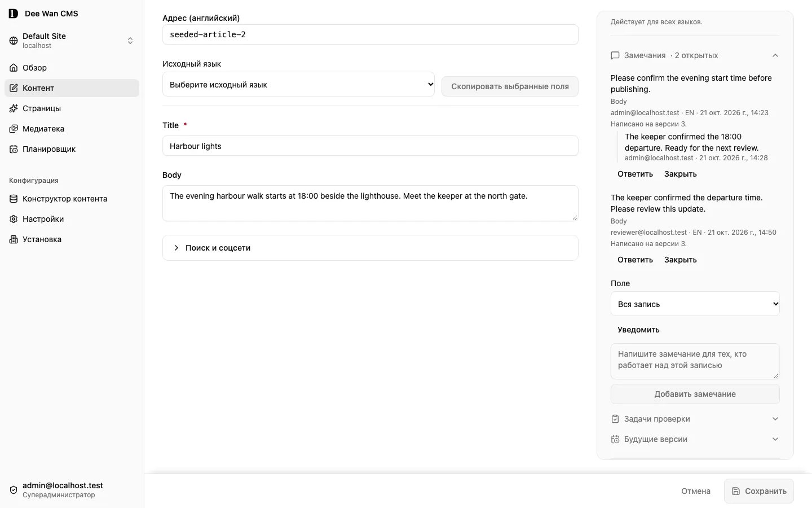
Task: Expand the Поиск и соцсети section
Action: (370, 248)
